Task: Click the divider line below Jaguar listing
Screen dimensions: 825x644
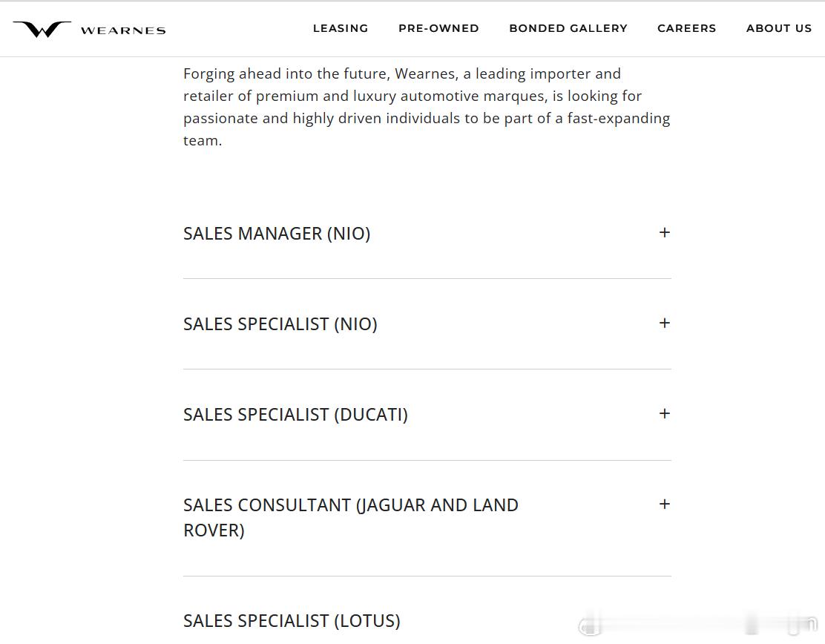Action: tap(427, 576)
